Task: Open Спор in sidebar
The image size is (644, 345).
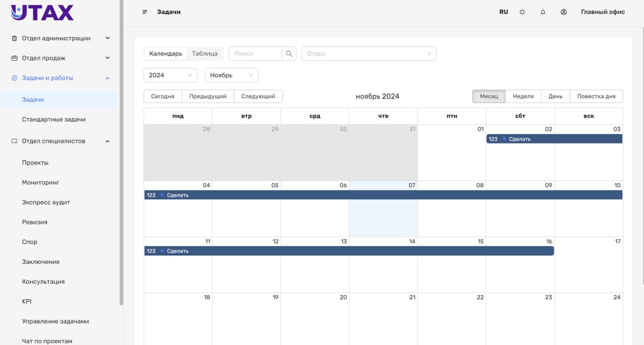Action: (59, 242)
